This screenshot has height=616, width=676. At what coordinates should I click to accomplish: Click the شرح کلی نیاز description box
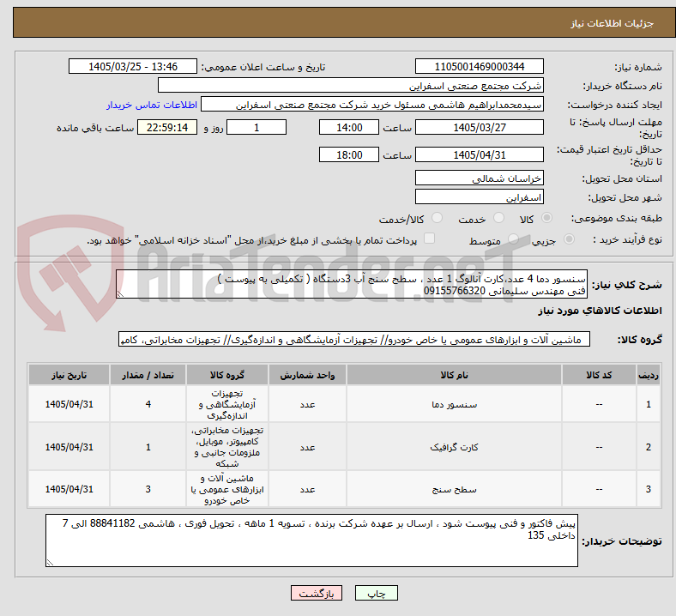[x=352, y=285]
